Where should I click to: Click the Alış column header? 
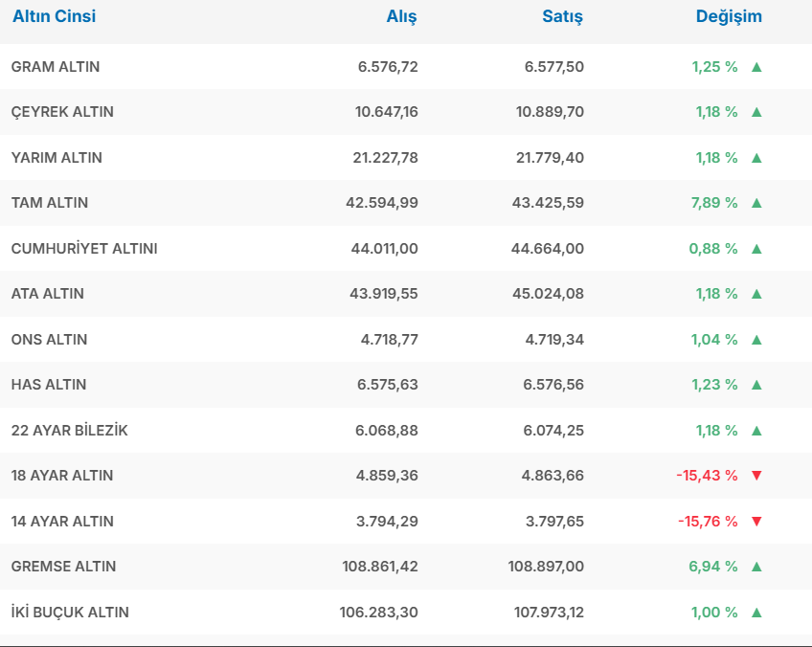[x=401, y=16]
